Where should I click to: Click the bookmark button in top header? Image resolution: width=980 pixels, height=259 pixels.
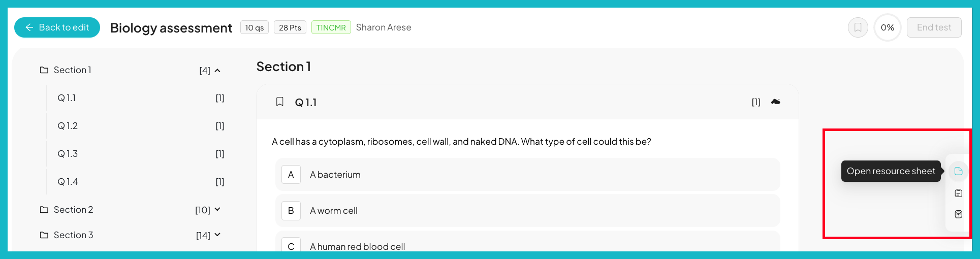click(x=858, y=27)
